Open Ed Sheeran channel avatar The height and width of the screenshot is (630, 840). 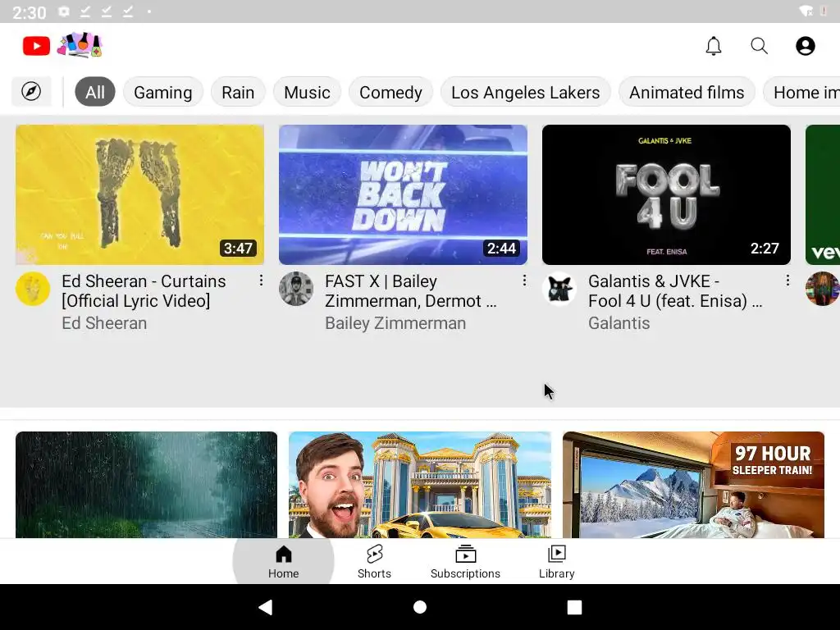pos(33,289)
